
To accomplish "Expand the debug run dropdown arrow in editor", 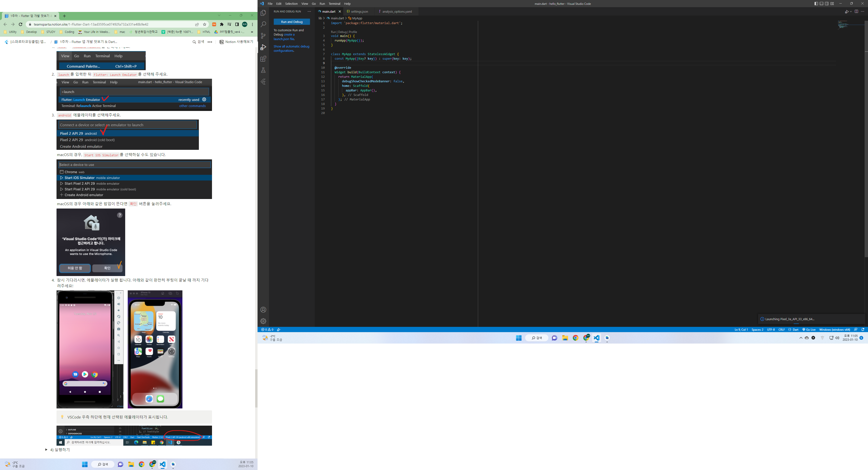I will (851, 11).
